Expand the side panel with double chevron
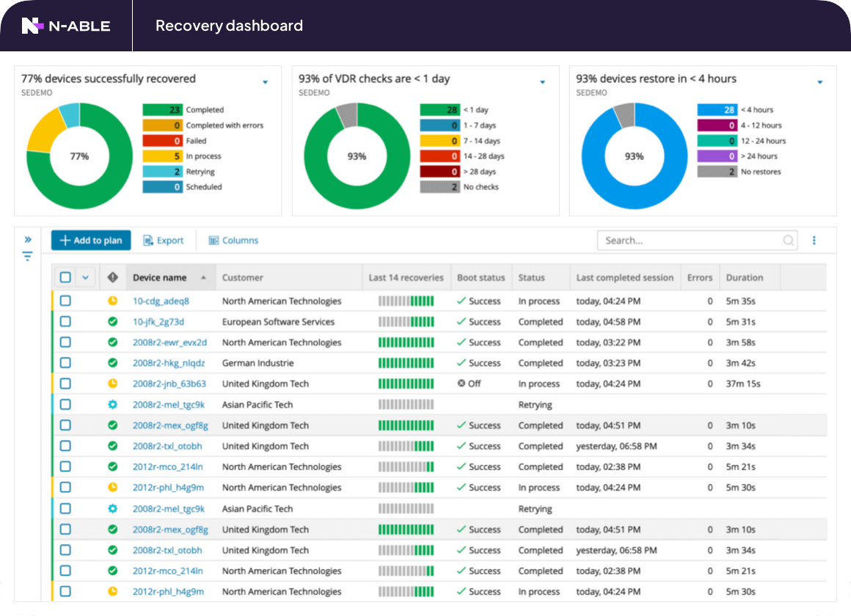The height and width of the screenshot is (616, 851). pos(28,239)
